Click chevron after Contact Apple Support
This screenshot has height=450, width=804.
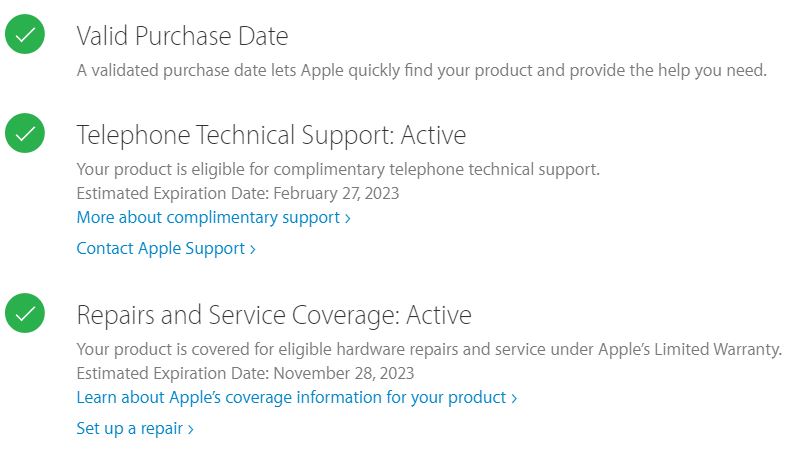(x=253, y=249)
